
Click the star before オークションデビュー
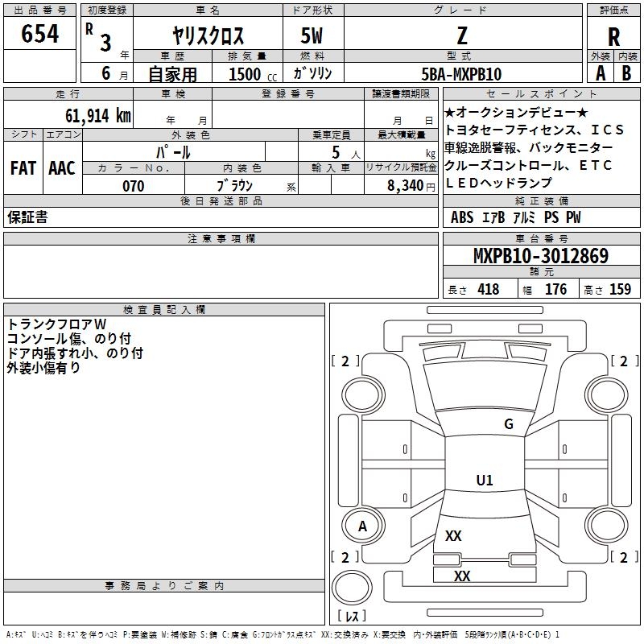tap(451, 112)
